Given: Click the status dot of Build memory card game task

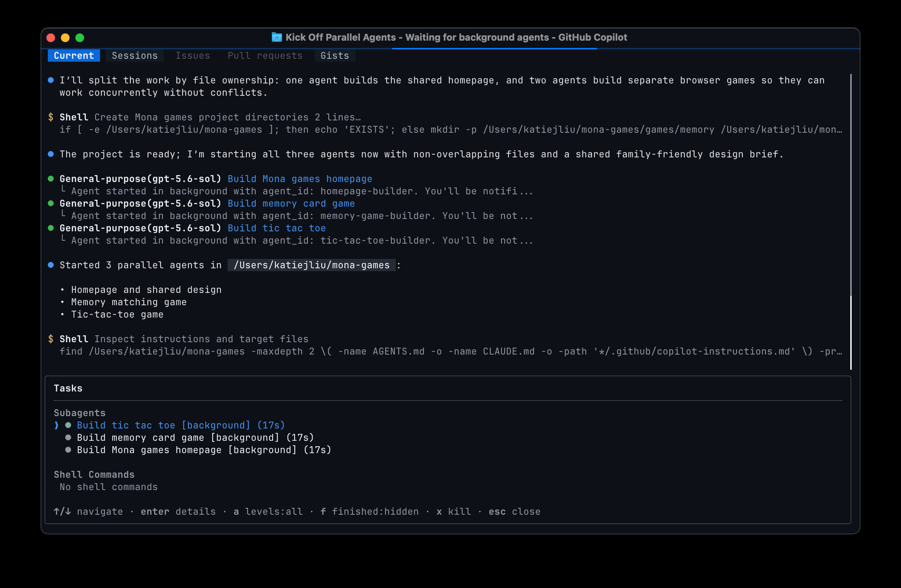Looking at the screenshot, I should (x=68, y=437).
